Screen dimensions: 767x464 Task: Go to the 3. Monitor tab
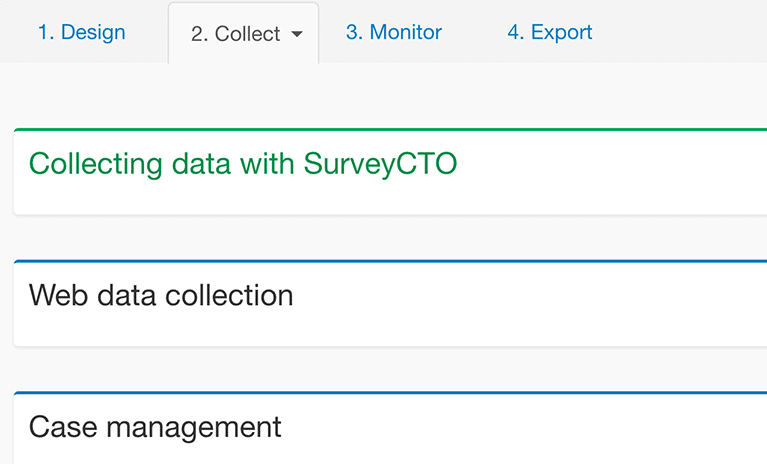click(x=394, y=32)
